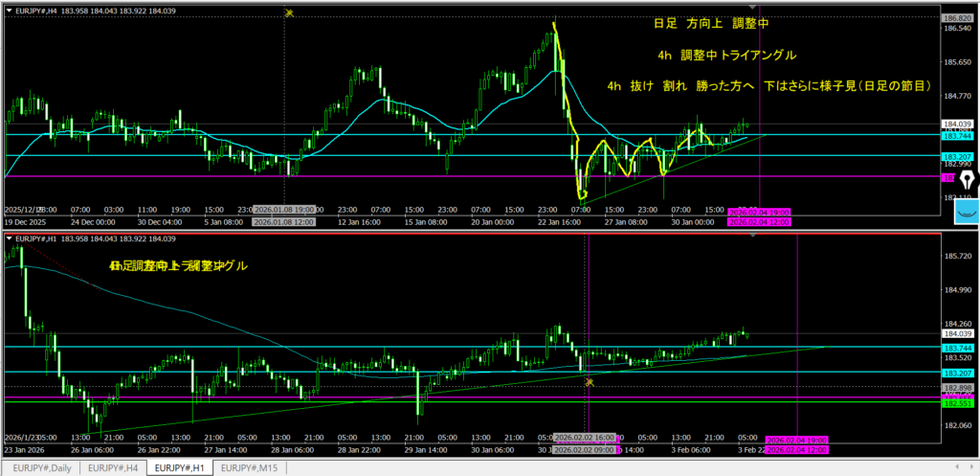Click the yellow crosshair marker above H4 chart
This screenshot has width=980, height=476.
tap(288, 12)
